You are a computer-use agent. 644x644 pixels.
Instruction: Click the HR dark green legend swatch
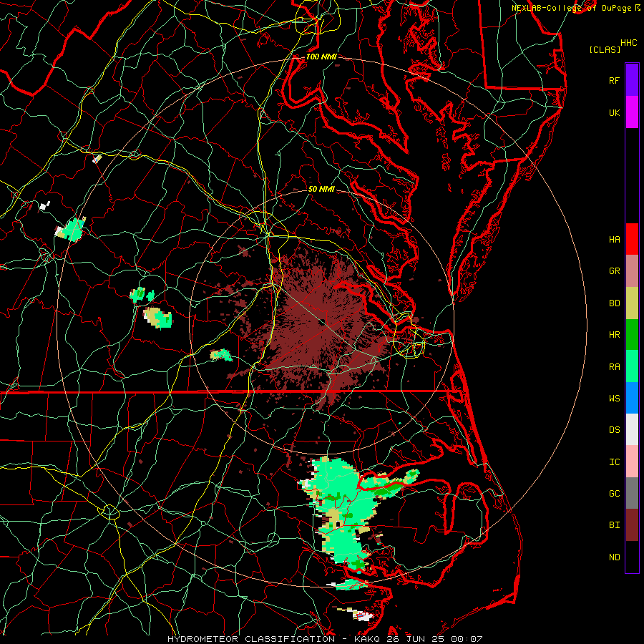(x=632, y=335)
